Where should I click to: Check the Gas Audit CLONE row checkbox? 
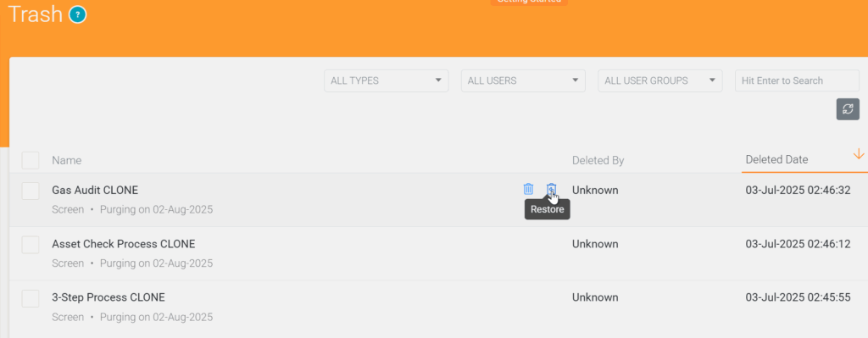31,191
